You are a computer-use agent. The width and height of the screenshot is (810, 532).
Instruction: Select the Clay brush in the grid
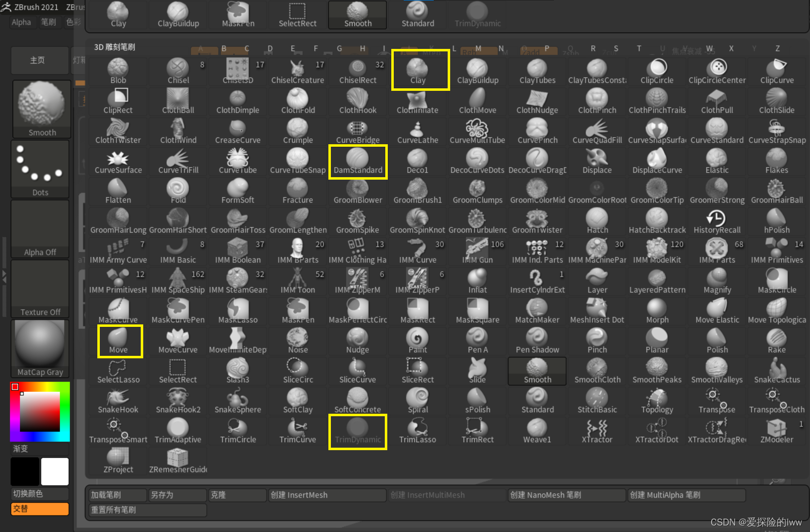[418, 71]
